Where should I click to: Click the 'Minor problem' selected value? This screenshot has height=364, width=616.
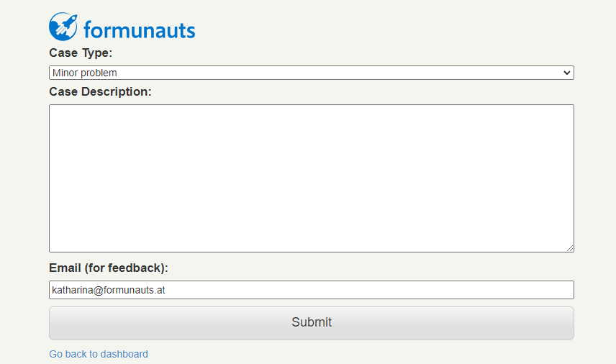(84, 73)
